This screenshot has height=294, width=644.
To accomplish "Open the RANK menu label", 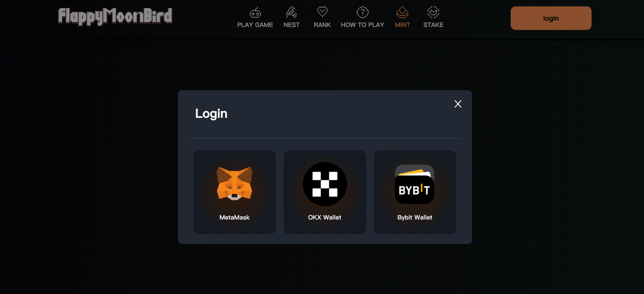I will 322,25.
